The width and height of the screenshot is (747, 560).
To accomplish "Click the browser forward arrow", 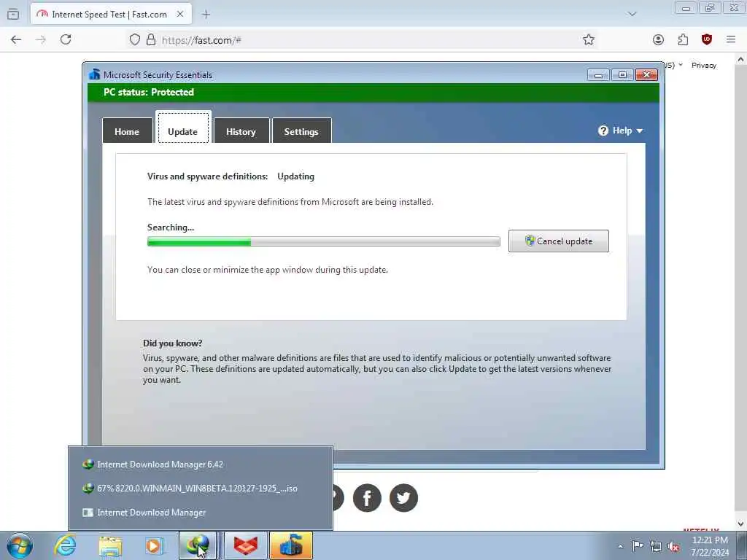I will [x=41, y=39].
